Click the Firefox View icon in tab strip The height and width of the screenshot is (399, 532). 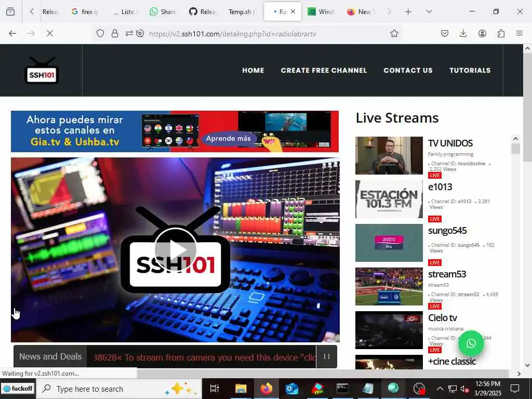point(10,11)
